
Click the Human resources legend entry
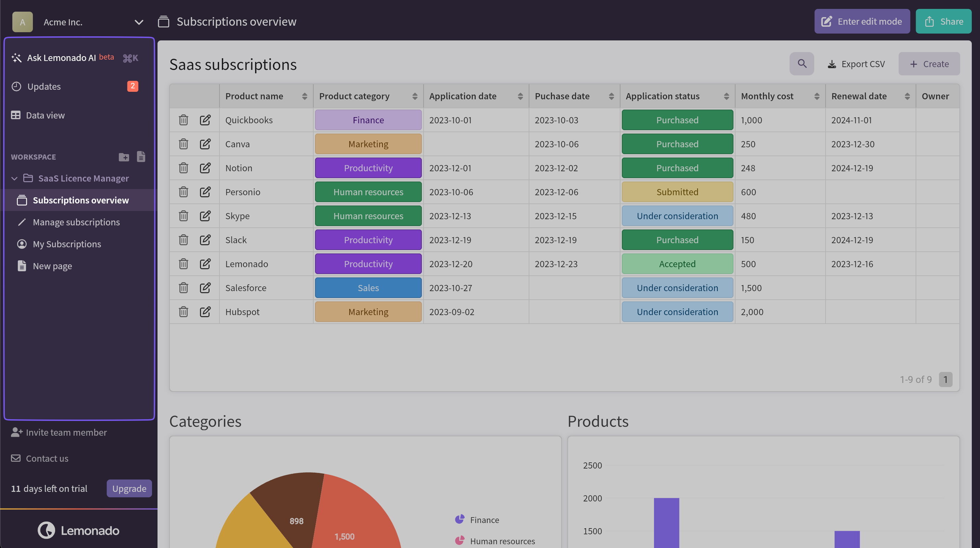(x=495, y=541)
